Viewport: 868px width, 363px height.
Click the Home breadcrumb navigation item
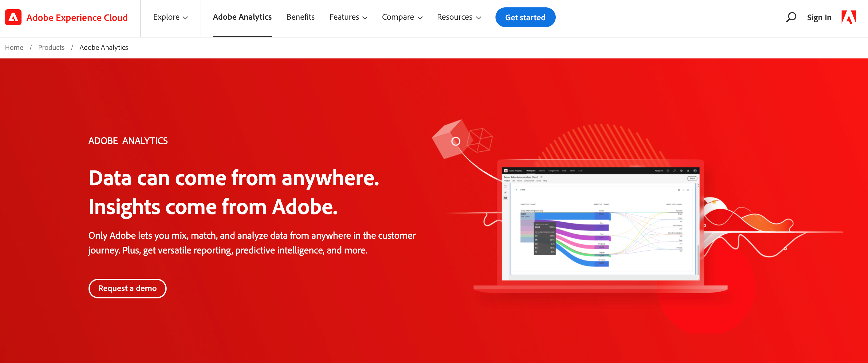(14, 47)
